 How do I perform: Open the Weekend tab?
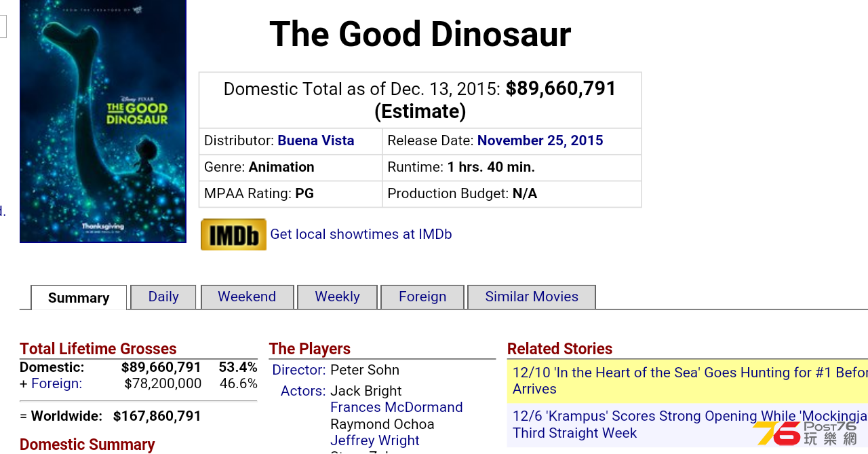click(x=247, y=297)
